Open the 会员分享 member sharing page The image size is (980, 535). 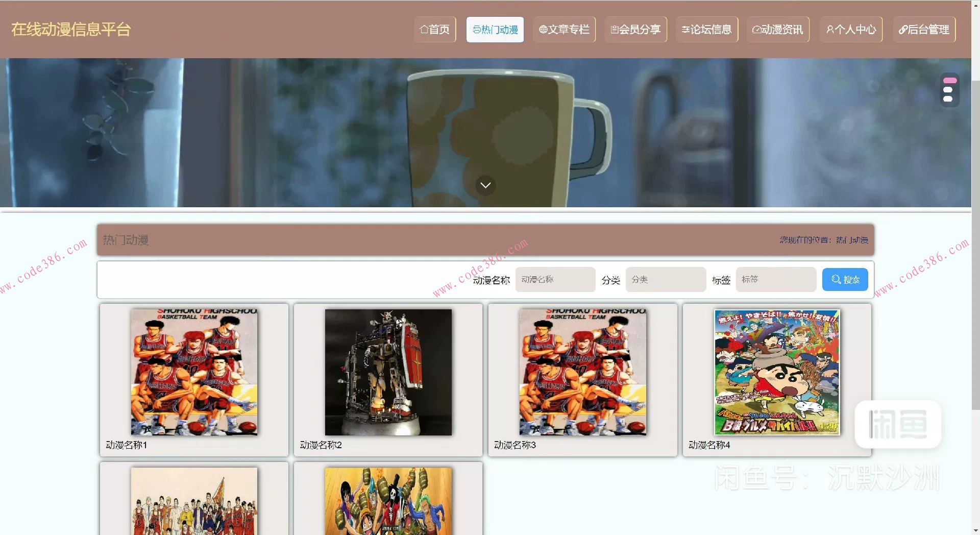pos(635,30)
